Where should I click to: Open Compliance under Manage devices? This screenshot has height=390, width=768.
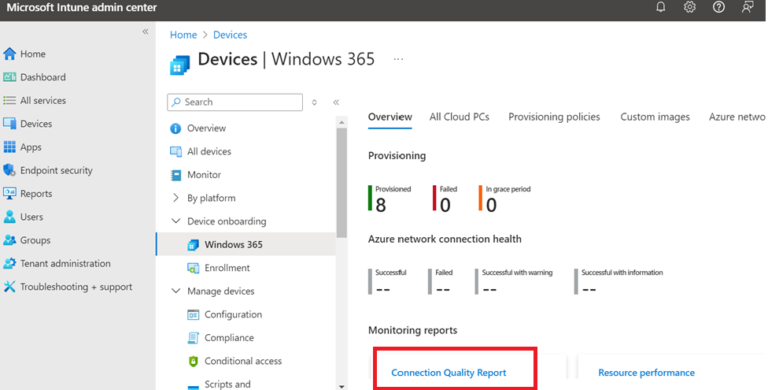pos(229,338)
